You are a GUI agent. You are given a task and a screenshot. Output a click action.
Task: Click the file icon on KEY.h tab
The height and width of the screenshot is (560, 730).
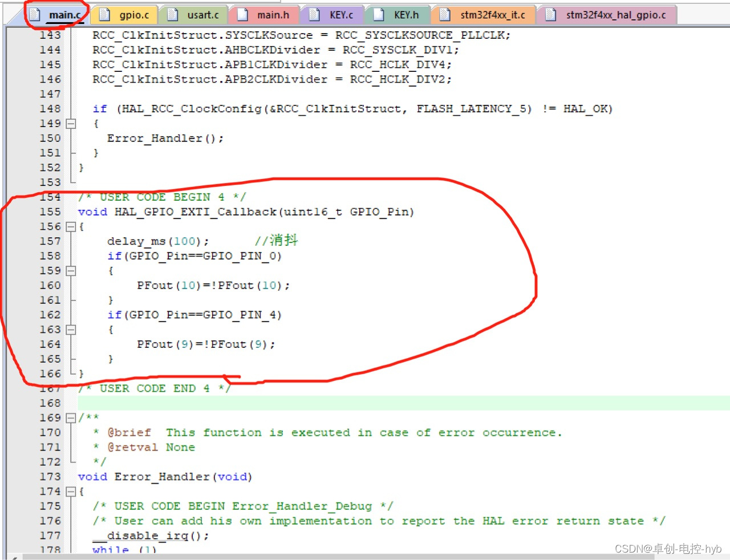379,15
